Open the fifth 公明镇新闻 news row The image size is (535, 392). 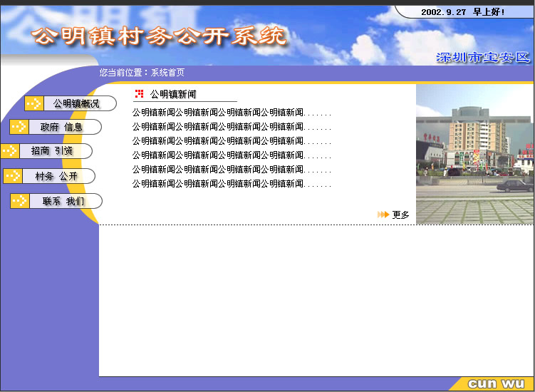(232, 170)
